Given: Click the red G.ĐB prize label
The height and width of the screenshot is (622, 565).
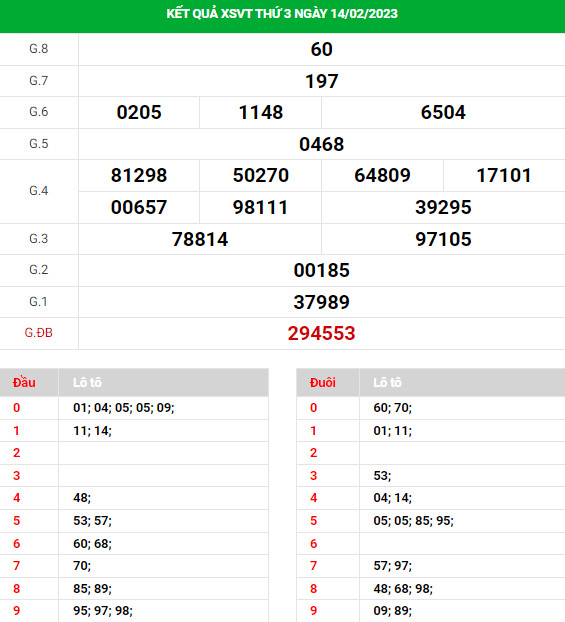Looking at the screenshot, I should pyautogui.click(x=38, y=332).
